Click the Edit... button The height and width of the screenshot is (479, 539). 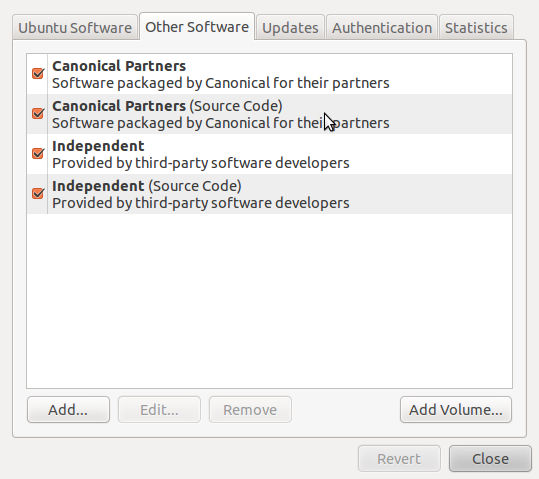pyautogui.click(x=159, y=410)
